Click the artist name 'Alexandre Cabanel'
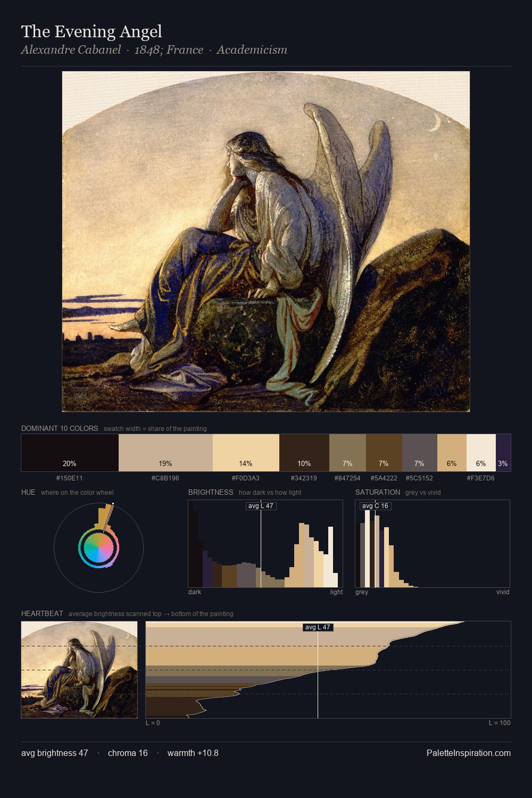Screen dimensions: 532x798 pyautogui.click(x=71, y=50)
